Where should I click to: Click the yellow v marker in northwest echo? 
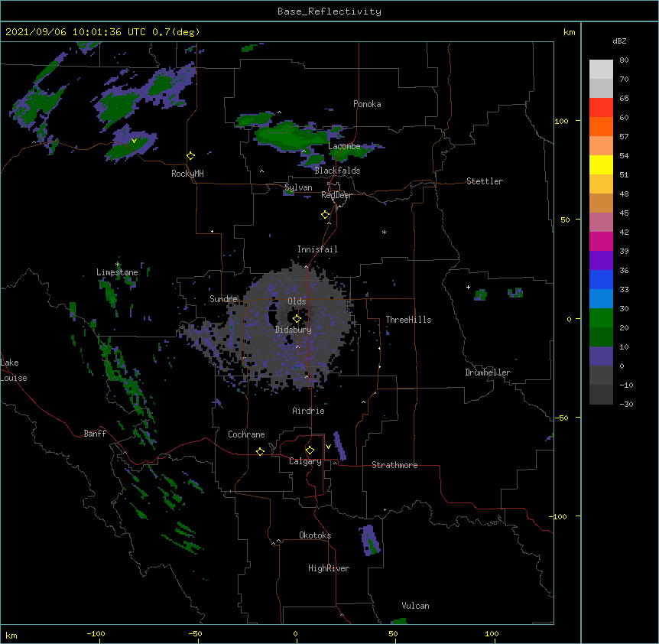(x=134, y=141)
